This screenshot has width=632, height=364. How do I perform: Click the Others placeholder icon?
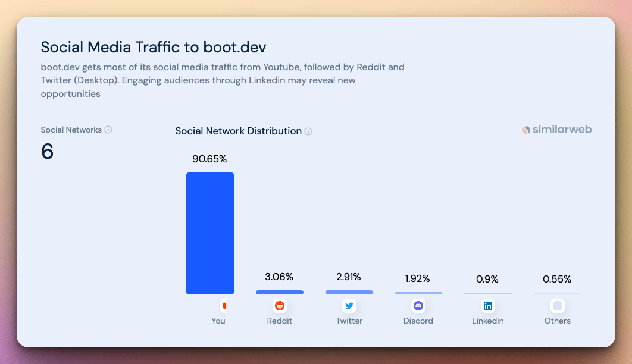(558, 306)
